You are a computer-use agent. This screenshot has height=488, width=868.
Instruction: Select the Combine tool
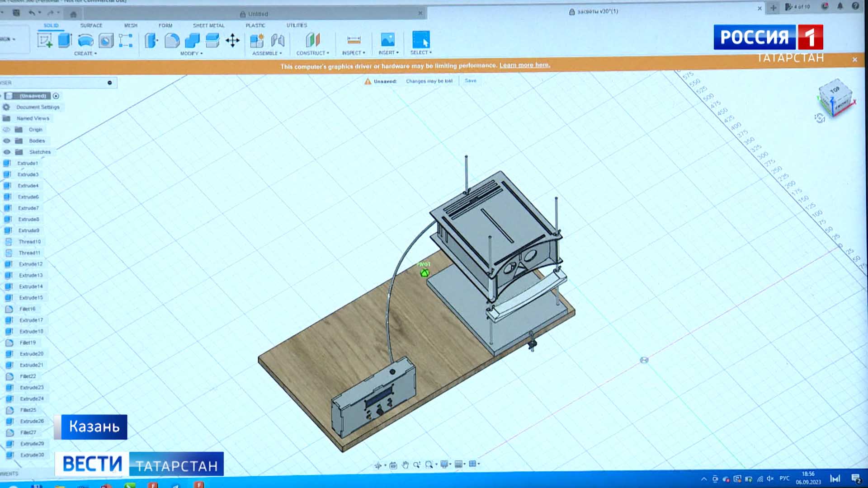point(192,41)
